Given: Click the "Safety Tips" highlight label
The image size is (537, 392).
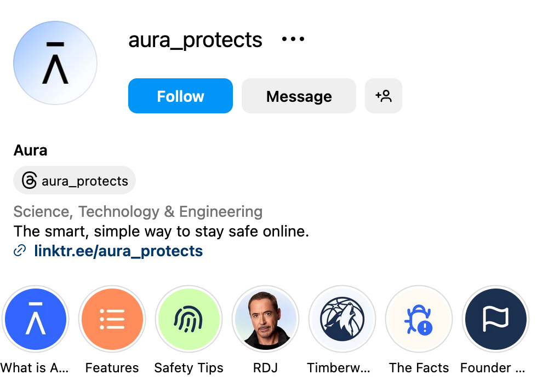Looking at the screenshot, I should [x=188, y=368].
